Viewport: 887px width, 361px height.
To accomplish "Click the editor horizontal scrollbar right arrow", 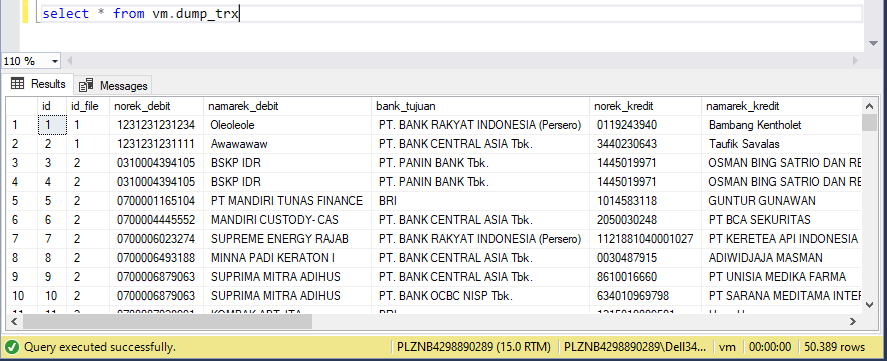I will 856,61.
